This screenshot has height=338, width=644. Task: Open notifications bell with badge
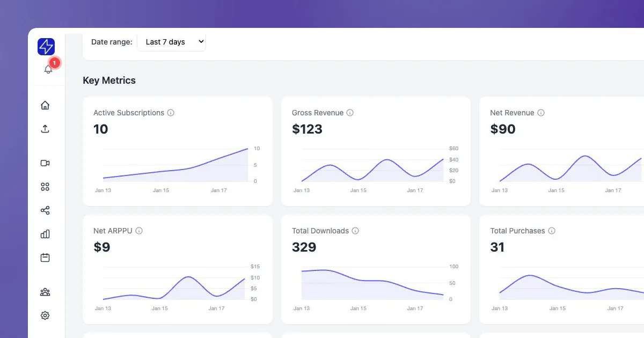click(48, 69)
